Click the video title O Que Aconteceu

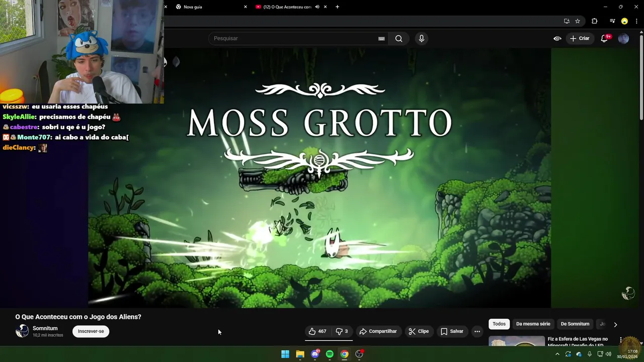point(78,317)
